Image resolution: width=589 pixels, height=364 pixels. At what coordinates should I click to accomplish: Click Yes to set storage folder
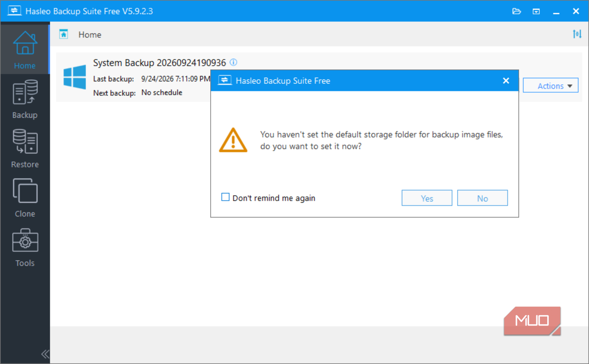(x=427, y=198)
